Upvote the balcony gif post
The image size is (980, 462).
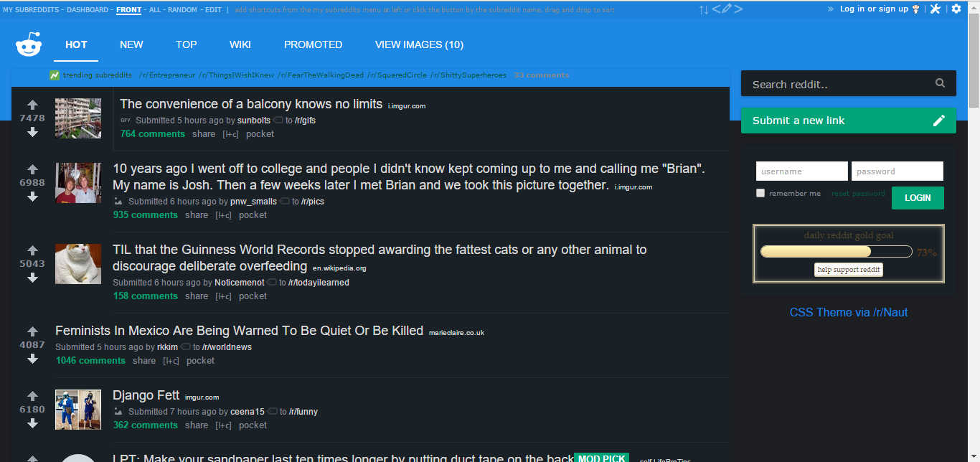pos(32,105)
